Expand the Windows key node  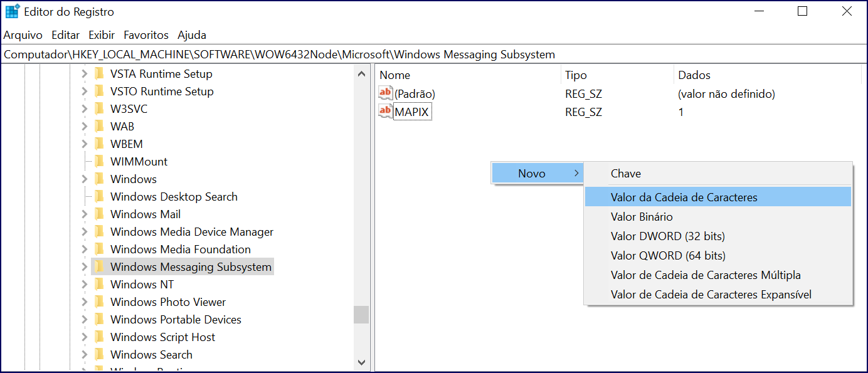coord(85,179)
